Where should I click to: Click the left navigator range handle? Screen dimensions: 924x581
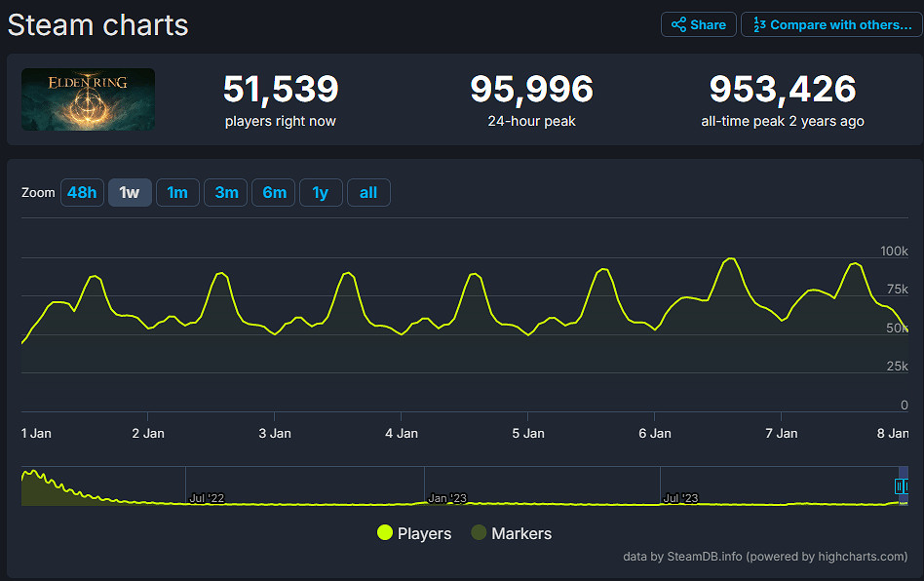[899, 485]
